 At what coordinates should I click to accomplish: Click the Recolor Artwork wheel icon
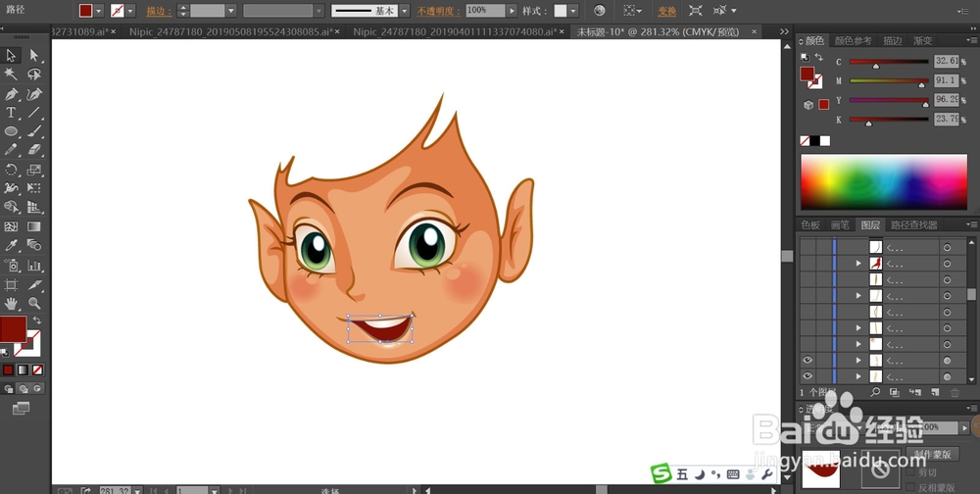click(599, 11)
